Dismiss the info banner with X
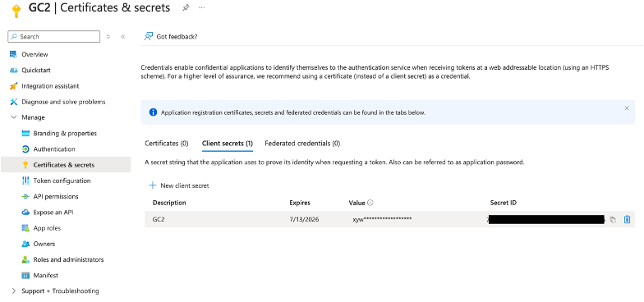This screenshot has width=644, height=302. point(626,108)
